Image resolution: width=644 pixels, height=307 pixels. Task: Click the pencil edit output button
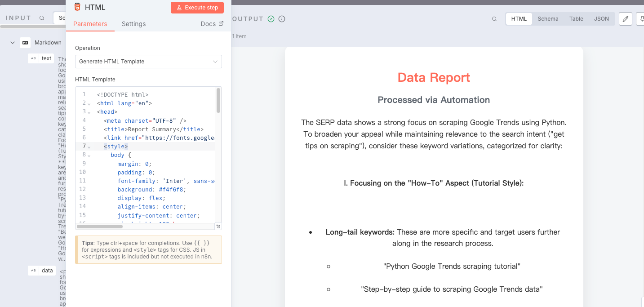(x=626, y=19)
